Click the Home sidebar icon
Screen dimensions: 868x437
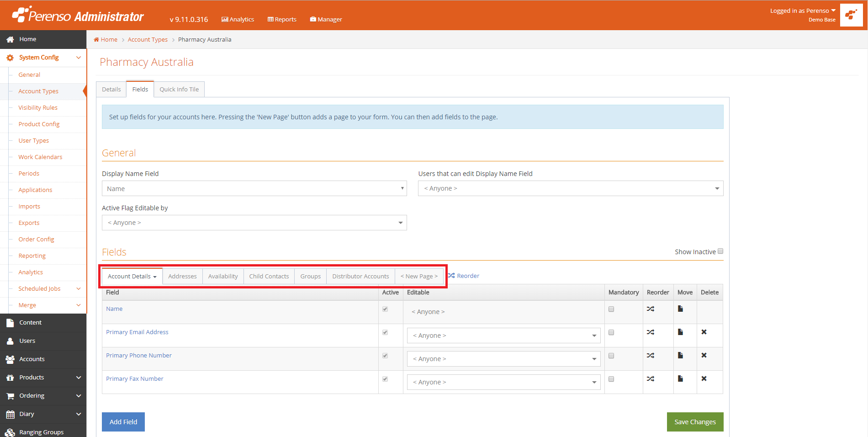[x=10, y=39]
